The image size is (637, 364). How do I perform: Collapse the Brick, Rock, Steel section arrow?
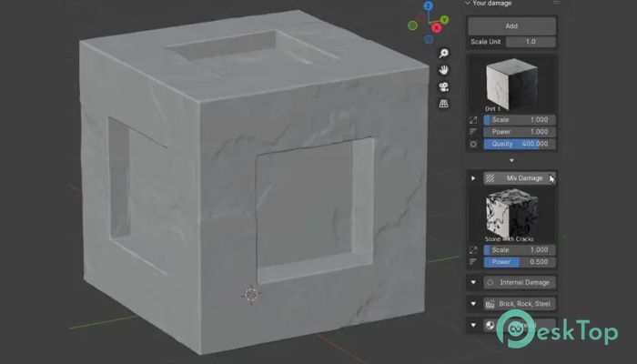473,303
